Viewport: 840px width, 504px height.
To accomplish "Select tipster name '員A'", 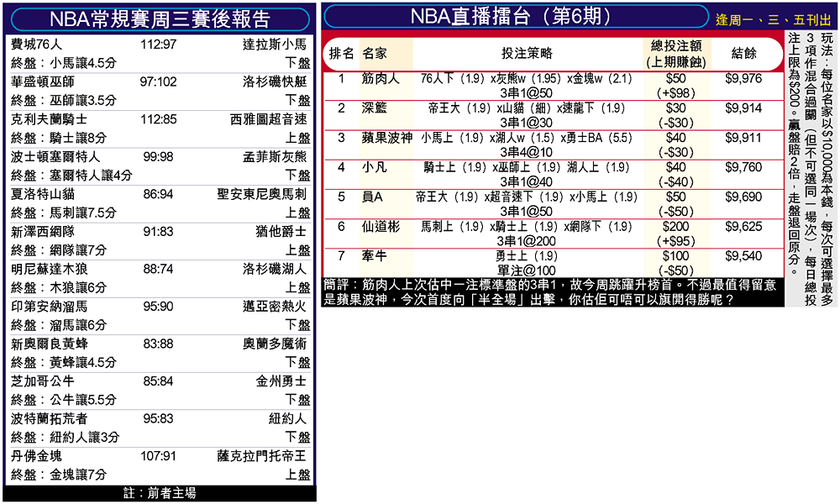I will pyautogui.click(x=372, y=197).
